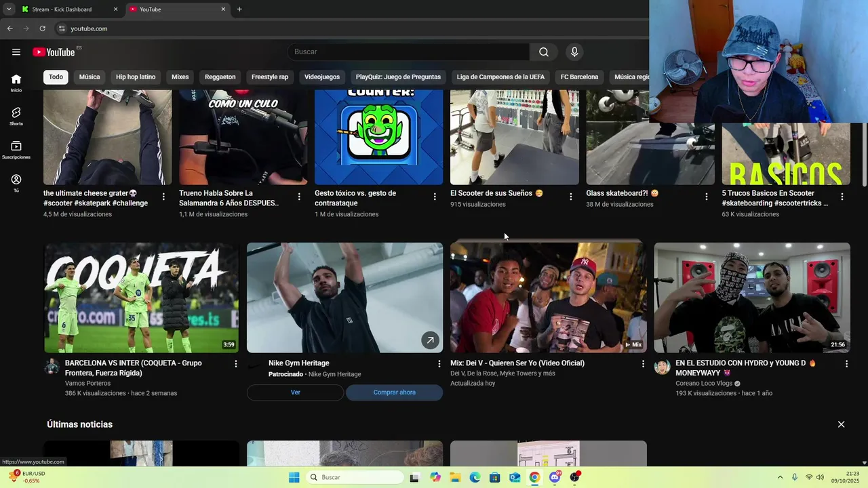Image resolution: width=868 pixels, height=488 pixels.
Task: Select the Todo filter chip
Action: coord(56,77)
